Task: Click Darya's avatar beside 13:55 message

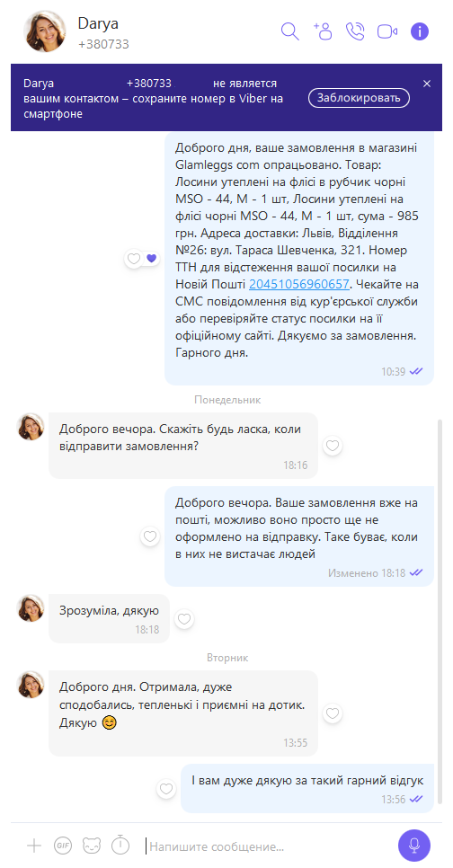Action: [x=31, y=685]
